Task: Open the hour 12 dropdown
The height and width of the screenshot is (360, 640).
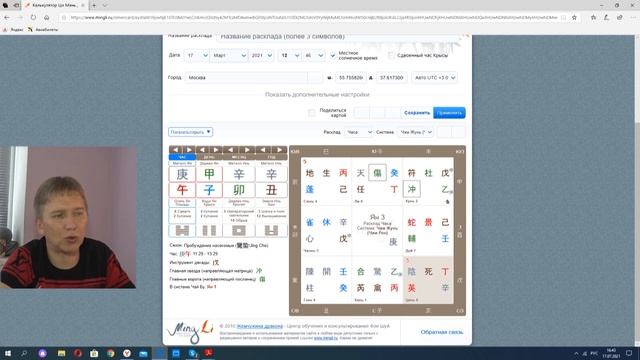Action: (290, 56)
